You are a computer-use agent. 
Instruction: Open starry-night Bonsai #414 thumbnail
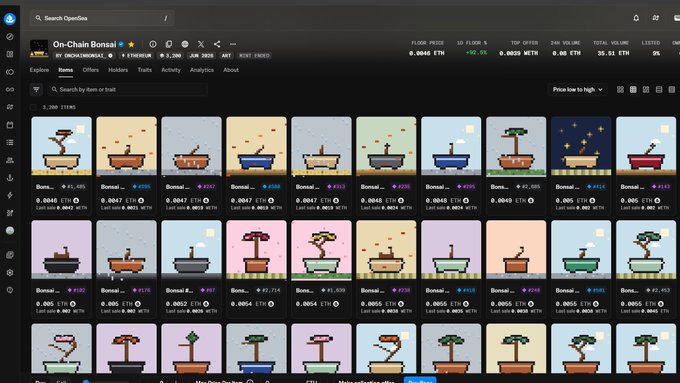point(581,146)
